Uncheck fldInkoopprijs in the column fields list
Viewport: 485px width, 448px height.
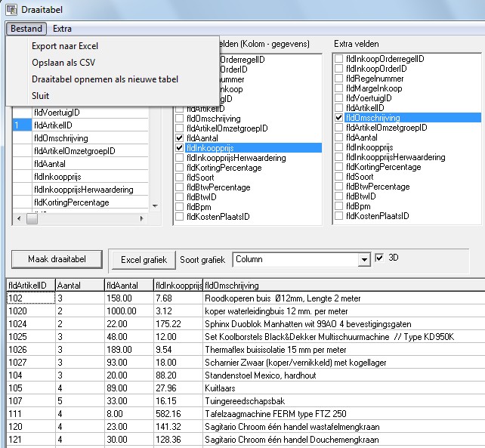pyautogui.click(x=179, y=148)
